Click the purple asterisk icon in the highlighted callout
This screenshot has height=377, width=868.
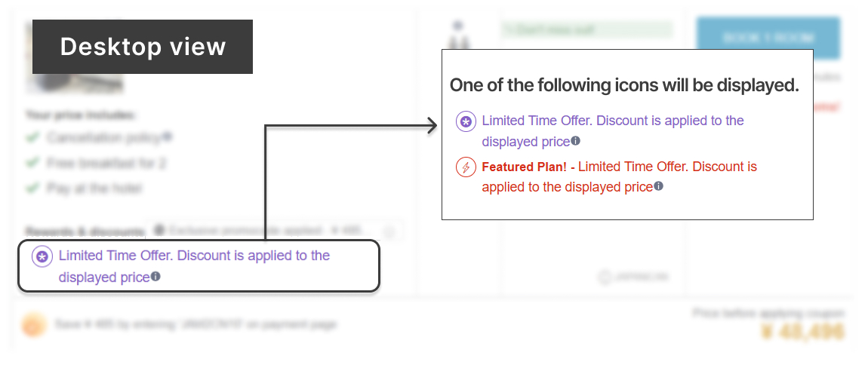[x=42, y=257]
